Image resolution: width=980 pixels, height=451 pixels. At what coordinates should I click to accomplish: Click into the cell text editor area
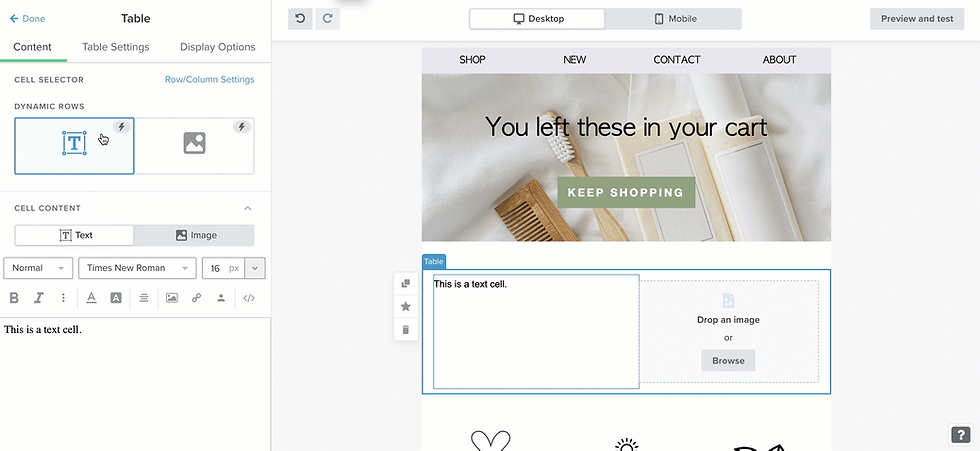click(x=135, y=384)
